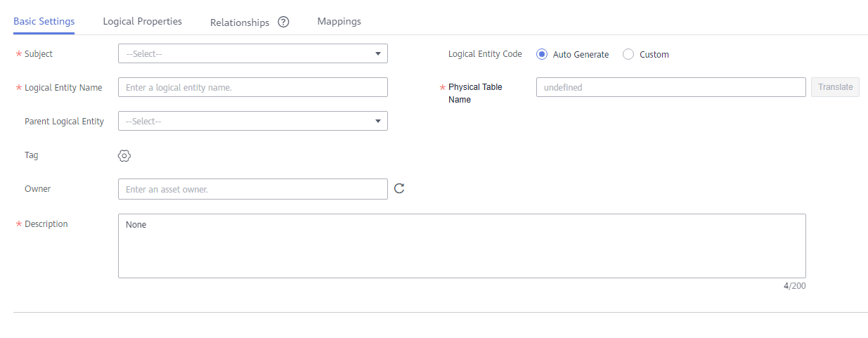Viewport: 868px width, 338px height.
Task: Focus the Logical Entity Name field
Action: pos(253,87)
